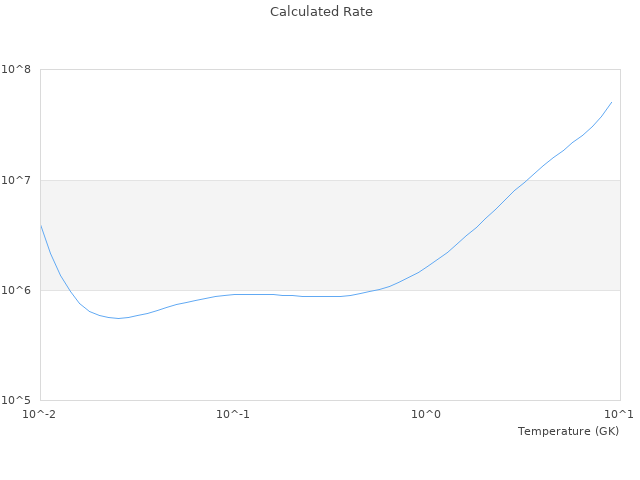Select the blue curve above the 10^-1 tick

click(233, 294)
